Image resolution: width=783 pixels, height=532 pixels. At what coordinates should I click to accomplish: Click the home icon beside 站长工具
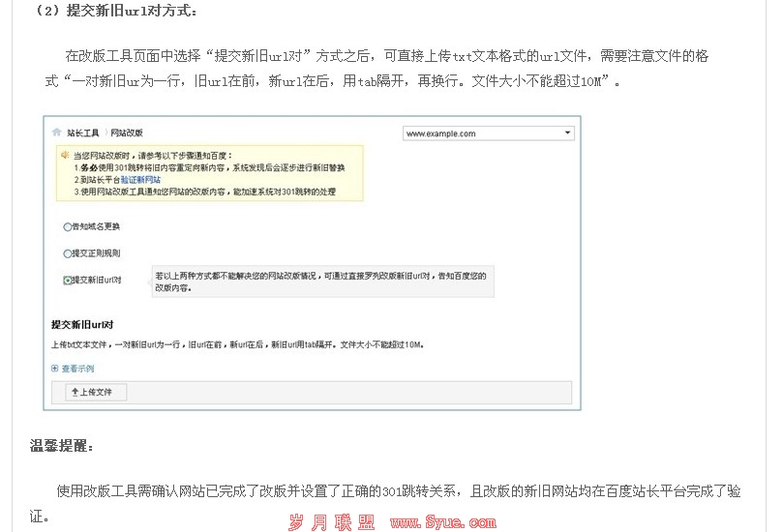pyautogui.click(x=58, y=133)
